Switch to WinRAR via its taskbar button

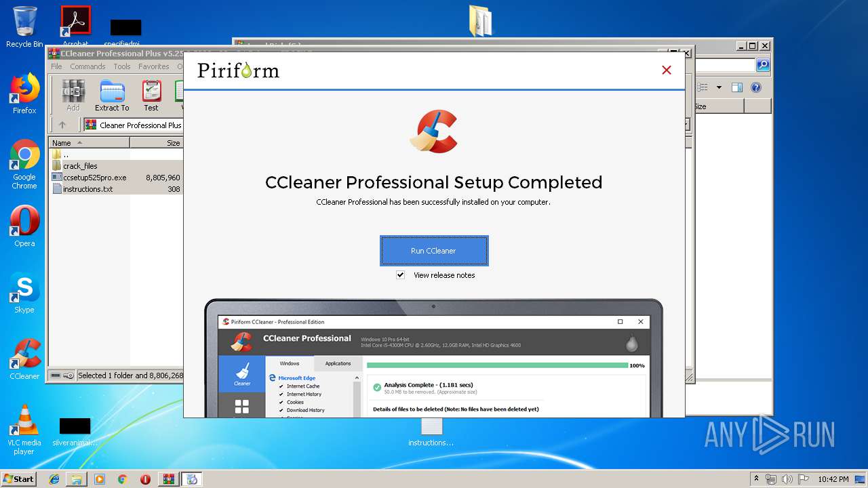[x=169, y=479]
